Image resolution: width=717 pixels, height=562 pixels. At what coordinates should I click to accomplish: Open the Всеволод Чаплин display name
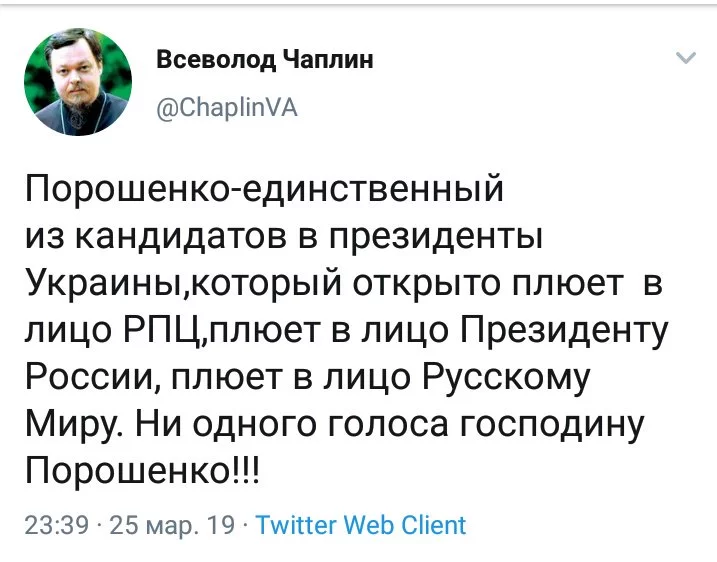[265, 61]
